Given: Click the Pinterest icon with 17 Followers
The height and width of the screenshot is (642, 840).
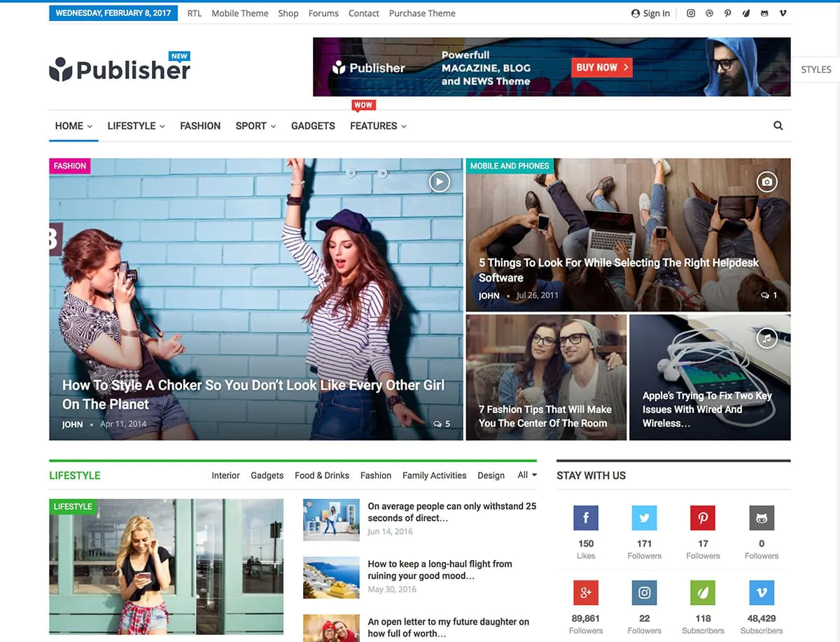Looking at the screenshot, I should coord(703,518).
